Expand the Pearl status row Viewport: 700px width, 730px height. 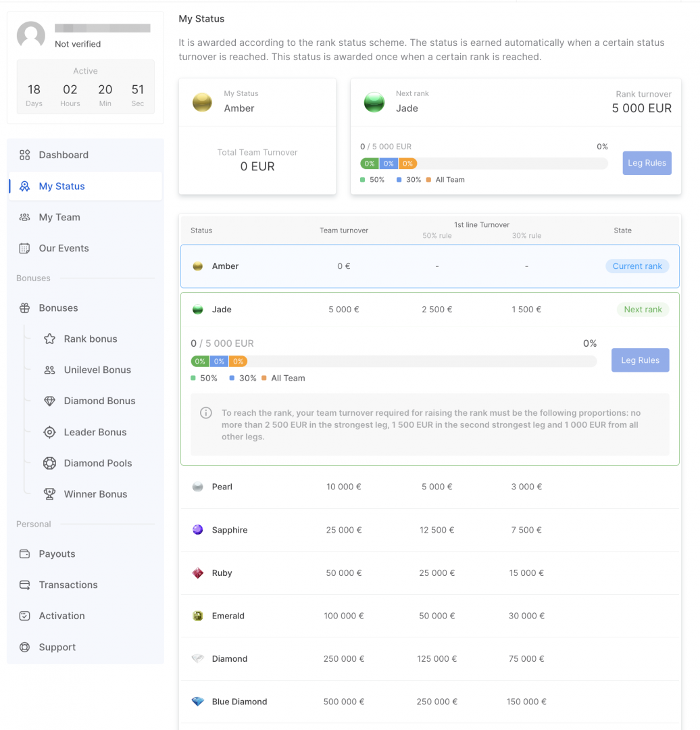[430, 487]
